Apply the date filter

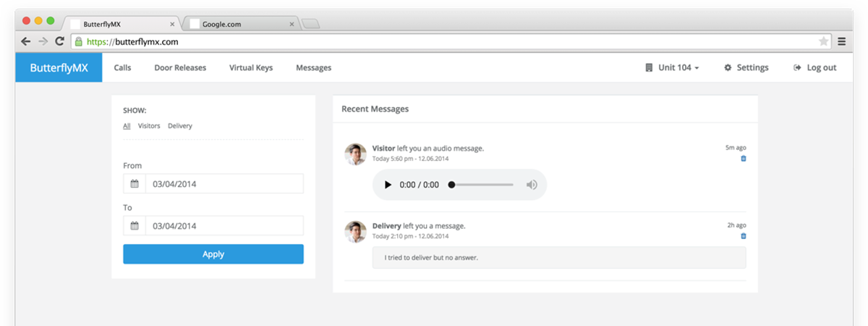(x=213, y=254)
